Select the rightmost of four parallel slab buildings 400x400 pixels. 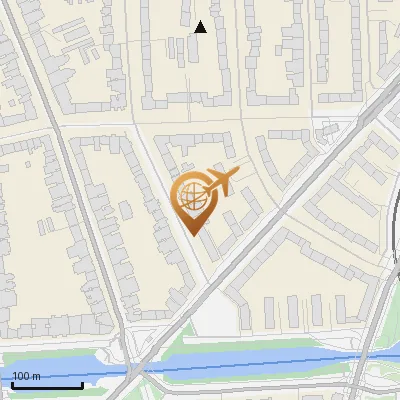click(340, 310)
